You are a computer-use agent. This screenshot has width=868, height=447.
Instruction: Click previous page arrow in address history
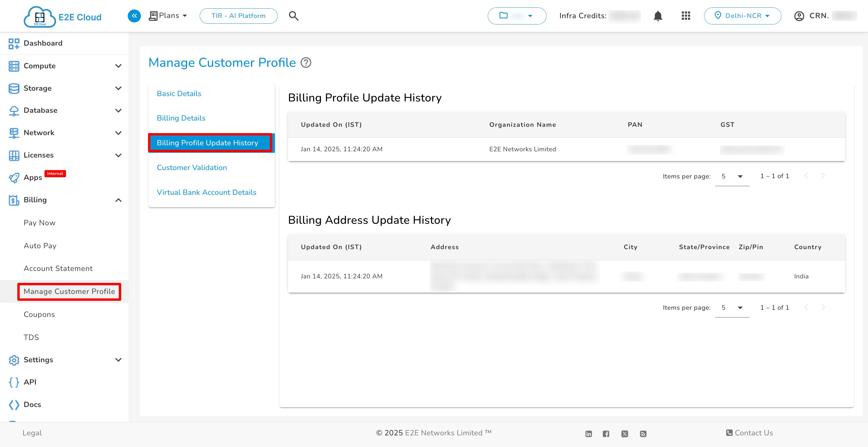(806, 307)
